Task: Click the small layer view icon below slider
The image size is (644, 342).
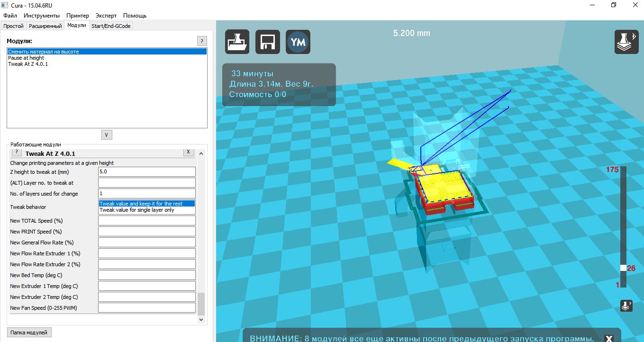Action: pyautogui.click(x=626, y=306)
